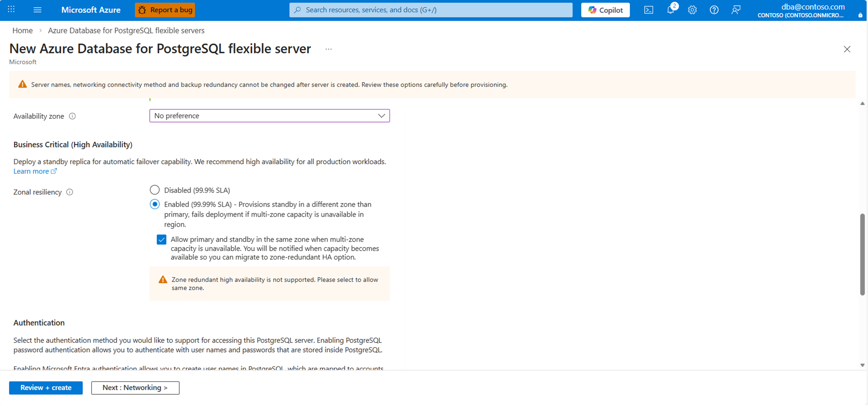
Task: Open the PostgreSQL flexible servers breadcrumb
Action: click(126, 30)
